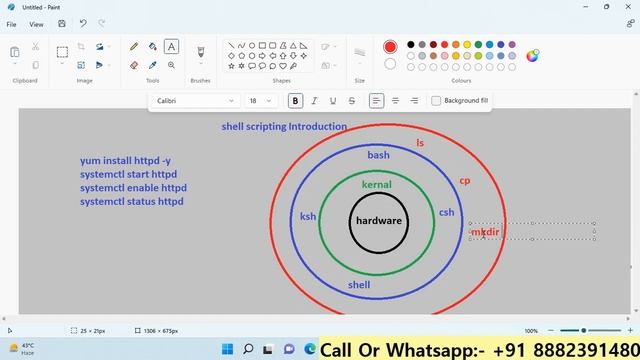This screenshot has height=360, width=640.
Task: Open the Calibri font family dropdown
Action: click(195, 101)
